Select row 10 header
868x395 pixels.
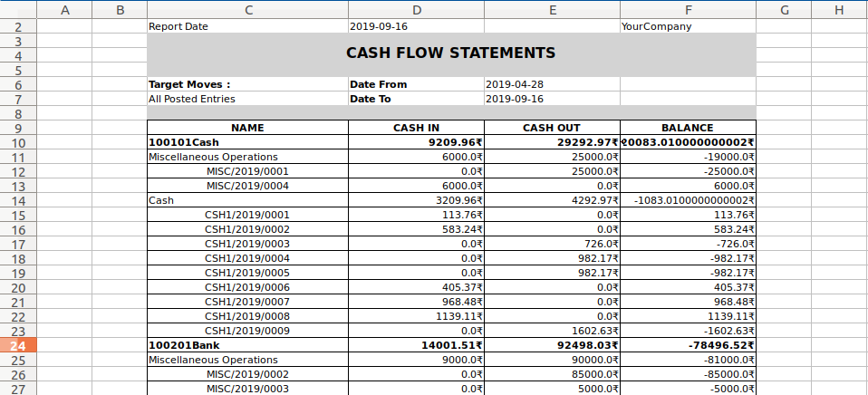click(18, 143)
